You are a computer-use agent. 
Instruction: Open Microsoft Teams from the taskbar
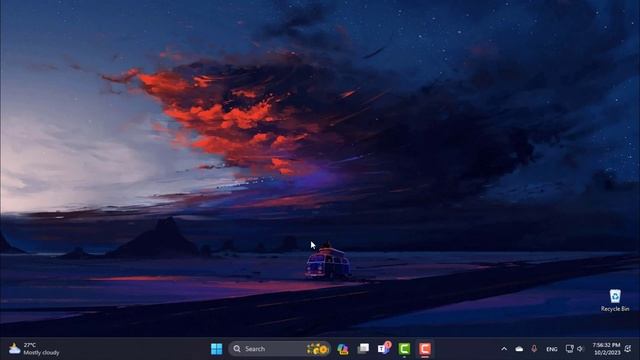384,349
